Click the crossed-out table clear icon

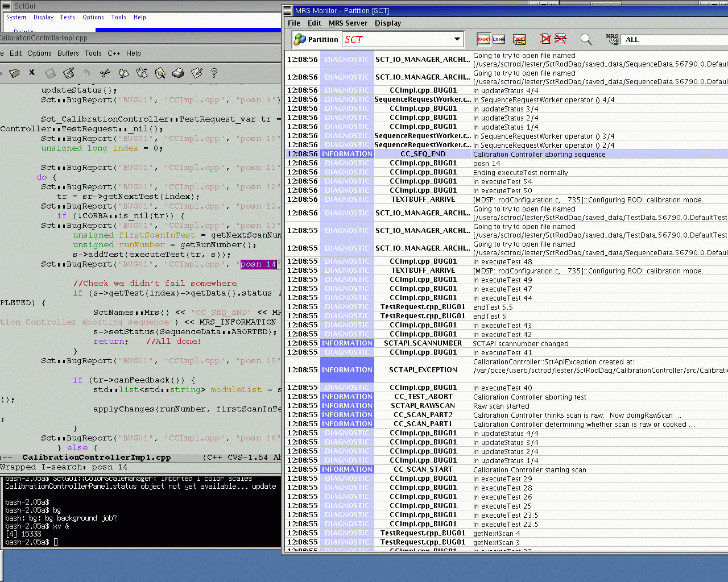pyautogui.click(x=560, y=39)
